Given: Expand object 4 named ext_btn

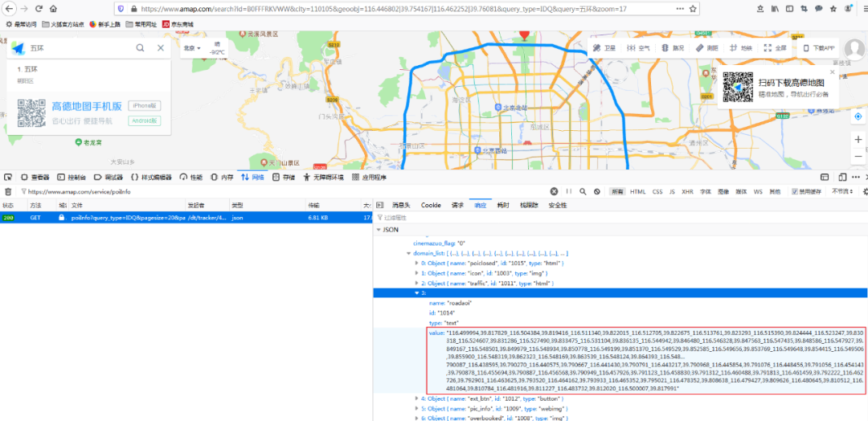Looking at the screenshot, I should point(417,399).
